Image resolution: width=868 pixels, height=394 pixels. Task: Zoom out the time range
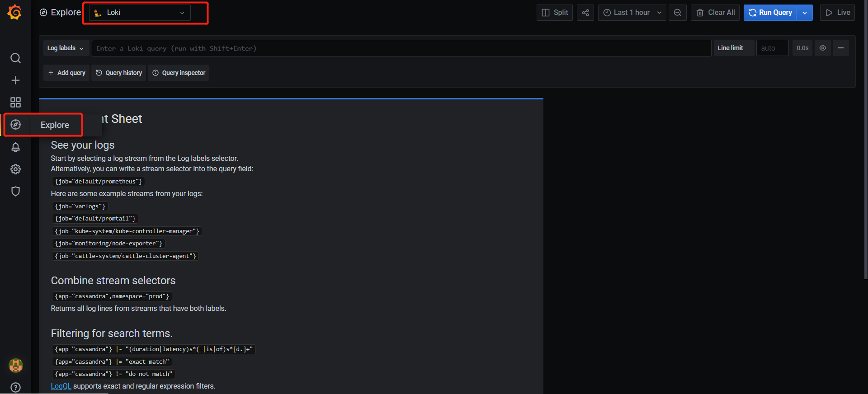(x=678, y=13)
